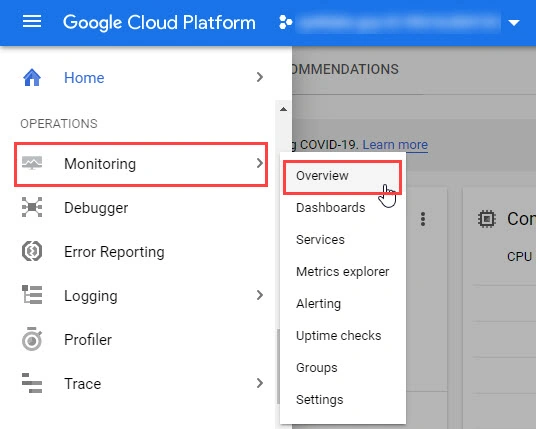The height and width of the screenshot is (429, 536).
Task: Choose Dashboards in the Monitoring submenu
Action: [331, 208]
